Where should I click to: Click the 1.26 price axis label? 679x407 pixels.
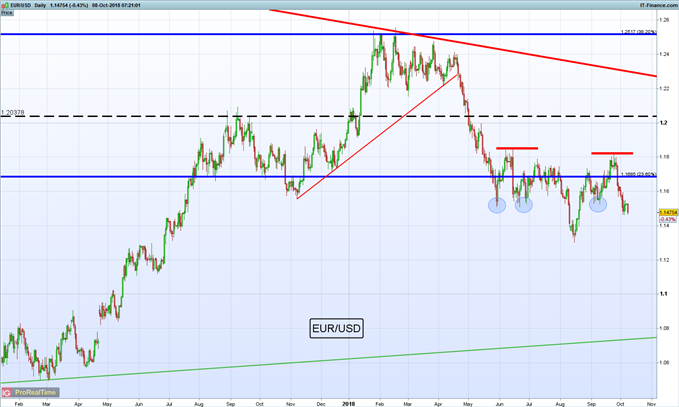point(664,20)
